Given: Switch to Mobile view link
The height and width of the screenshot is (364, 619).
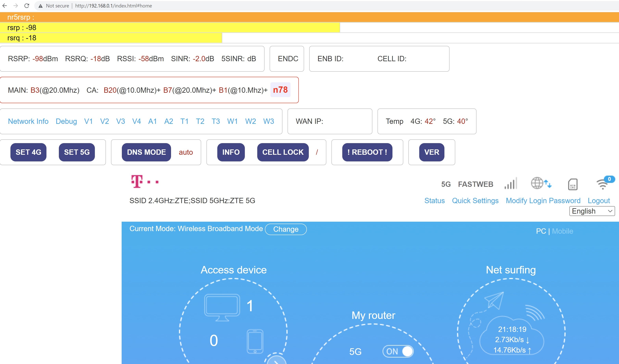Looking at the screenshot, I should tap(563, 231).
